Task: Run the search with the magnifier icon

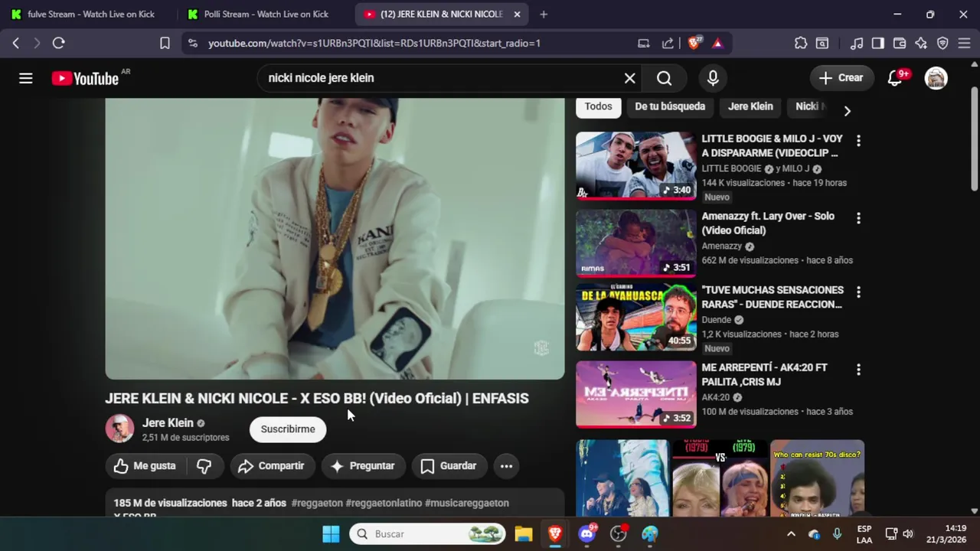Action: 665,78
